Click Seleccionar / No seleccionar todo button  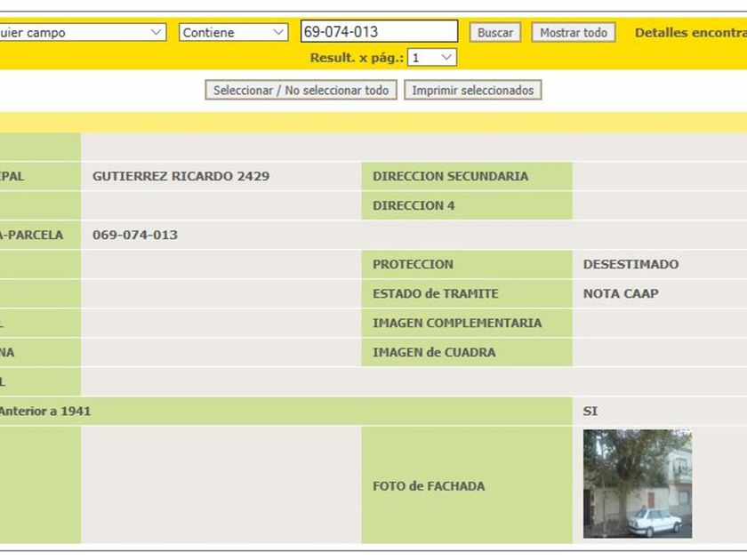(301, 90)
